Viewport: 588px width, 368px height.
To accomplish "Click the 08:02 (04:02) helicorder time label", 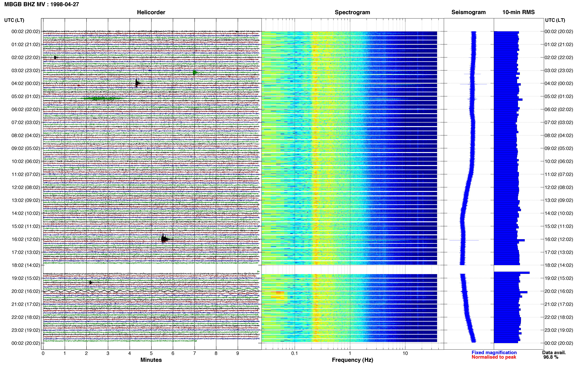I will tap(26, 135).
